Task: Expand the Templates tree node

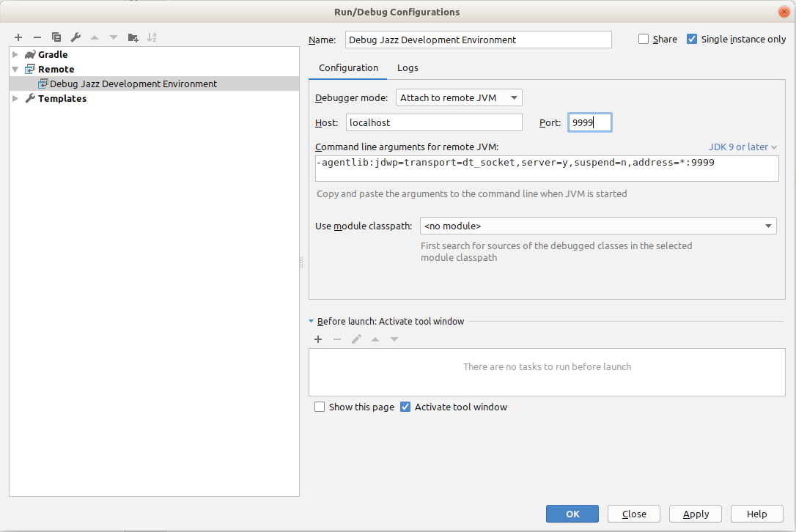Action: click(x=15, y=98)
